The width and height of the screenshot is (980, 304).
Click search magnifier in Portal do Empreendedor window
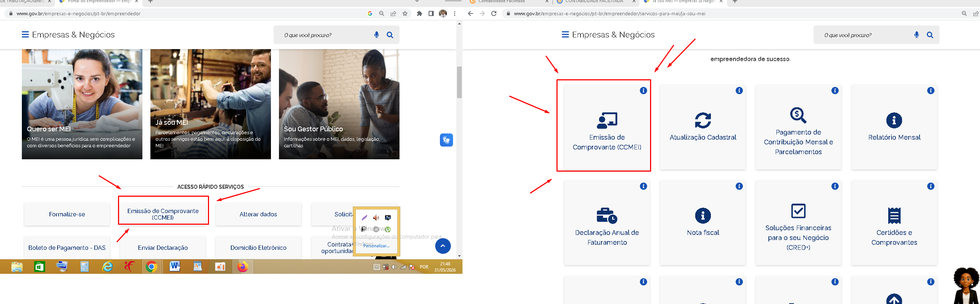pos(390,35)
